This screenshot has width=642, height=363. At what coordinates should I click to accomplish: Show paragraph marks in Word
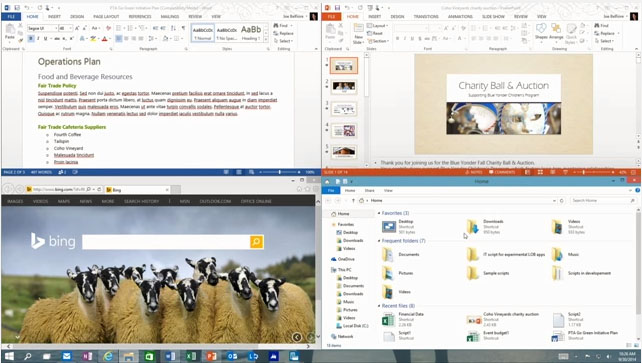(x=183, y=28)
